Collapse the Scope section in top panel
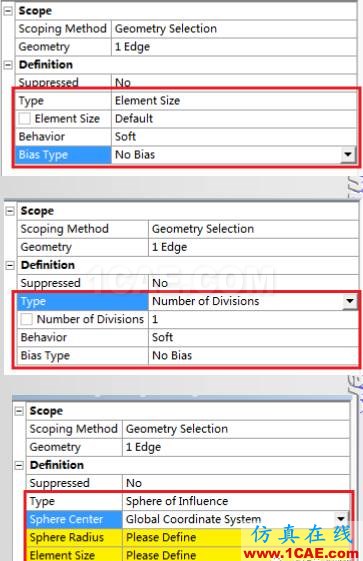Viewport: 363px width, 561px height. point(8,11)
